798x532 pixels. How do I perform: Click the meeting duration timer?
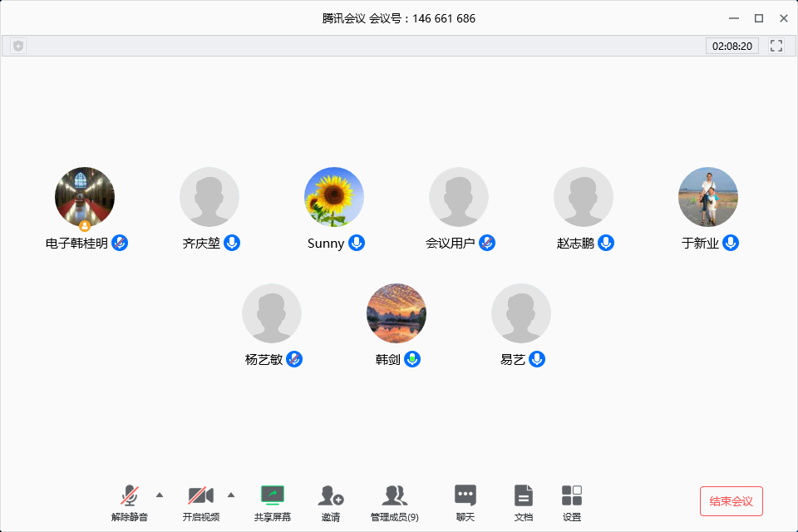point(731,46)
